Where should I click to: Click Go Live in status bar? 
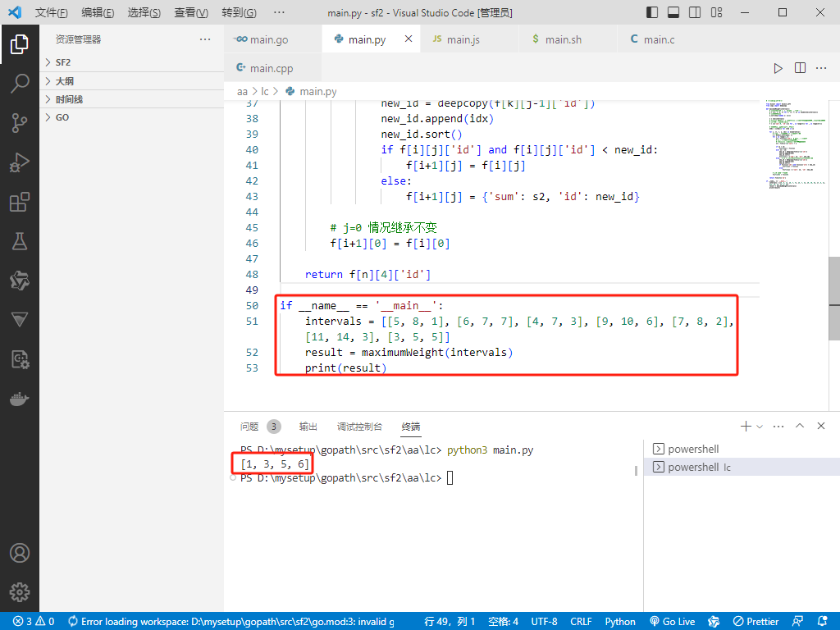[672, 622]
